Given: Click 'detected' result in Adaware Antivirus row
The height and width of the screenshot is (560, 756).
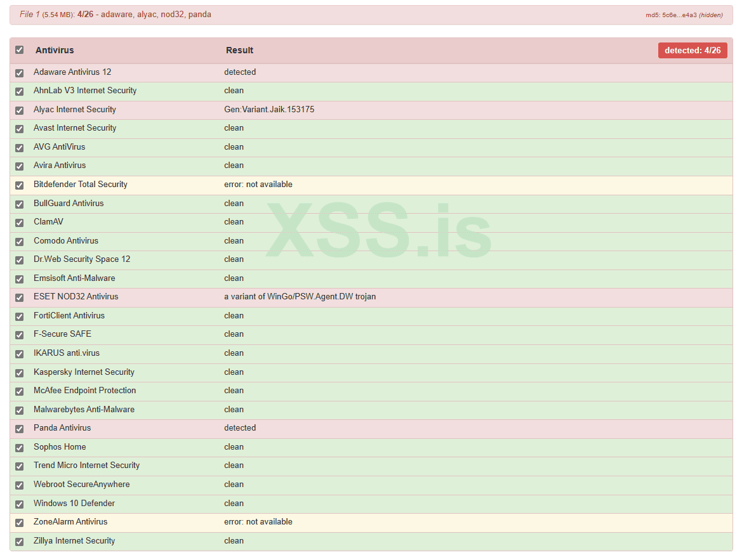Looking at the screenshot, I should [x=240, y=72].
